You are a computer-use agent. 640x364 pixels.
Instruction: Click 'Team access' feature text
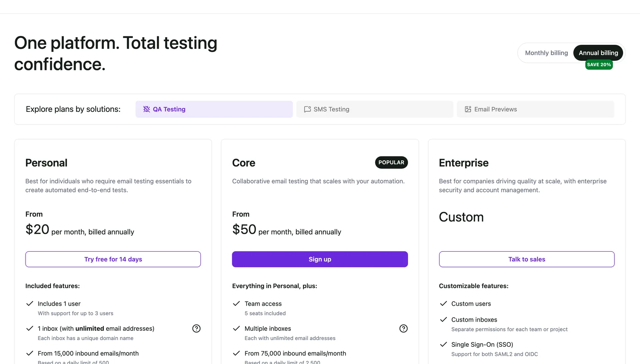click(x=263, y=304)
